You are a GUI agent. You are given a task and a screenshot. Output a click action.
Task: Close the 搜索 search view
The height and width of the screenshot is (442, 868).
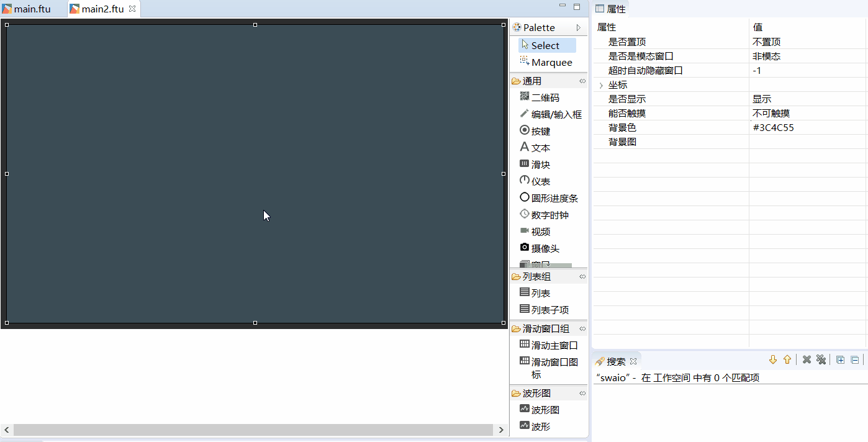633,361
